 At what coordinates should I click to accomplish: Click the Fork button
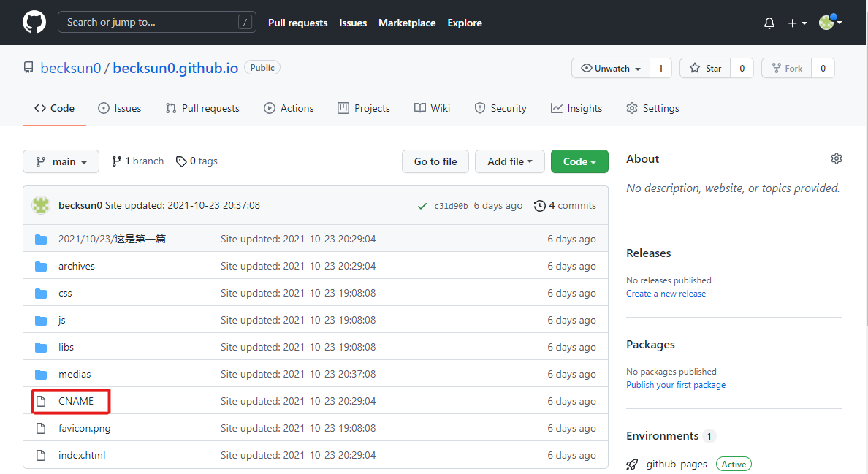coord(787,68)
